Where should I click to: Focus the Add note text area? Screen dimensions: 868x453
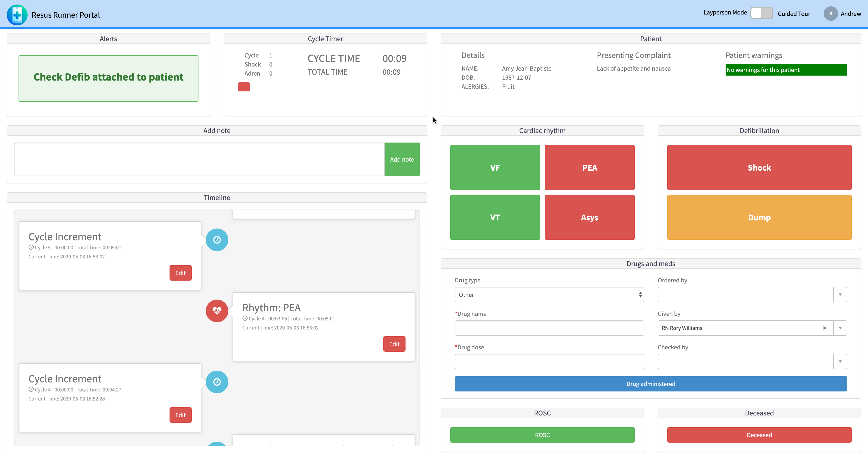click(x=199, y=159)
